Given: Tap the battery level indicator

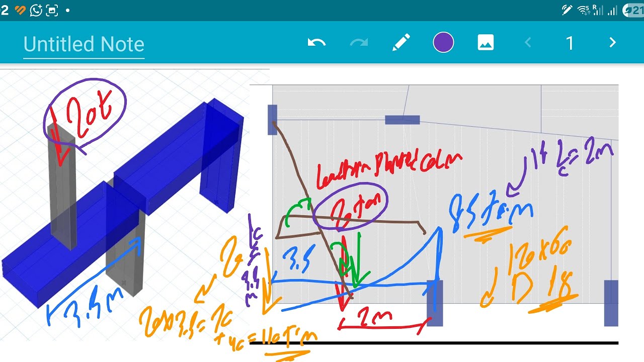Looking at the screenshot, I should (633, 10).
